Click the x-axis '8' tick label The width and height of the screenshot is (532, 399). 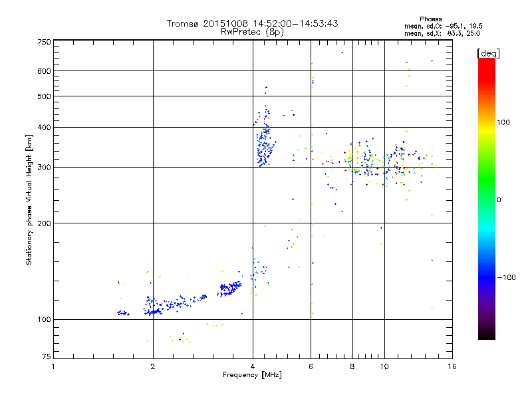[x=352, y=366]
